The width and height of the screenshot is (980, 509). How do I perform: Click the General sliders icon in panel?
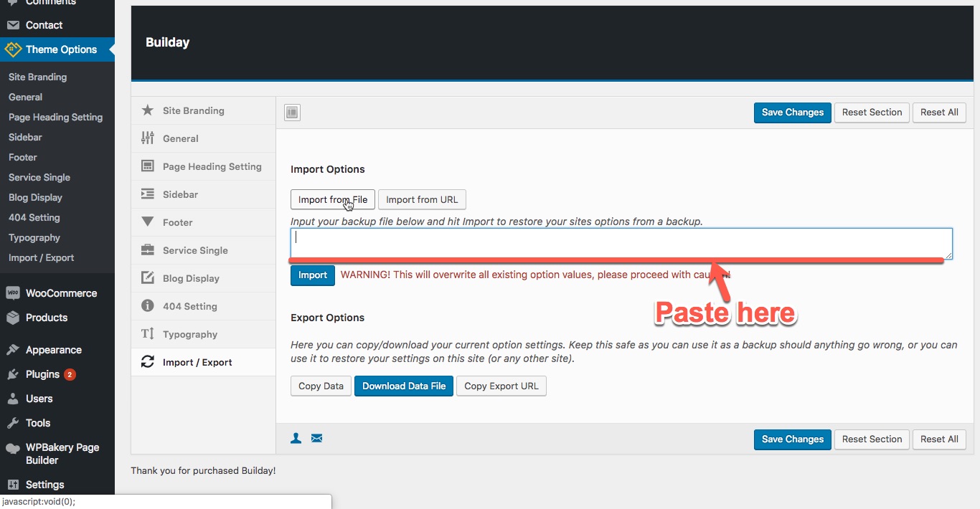tap(148, 138)
